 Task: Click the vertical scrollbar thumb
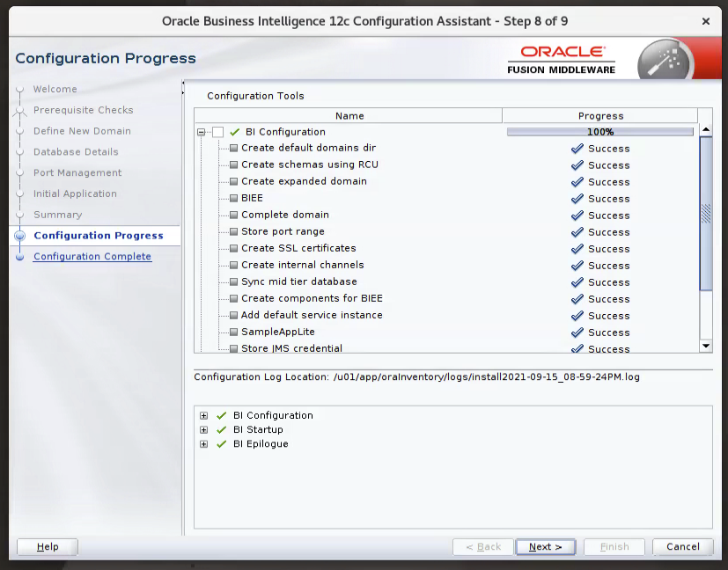706,214
